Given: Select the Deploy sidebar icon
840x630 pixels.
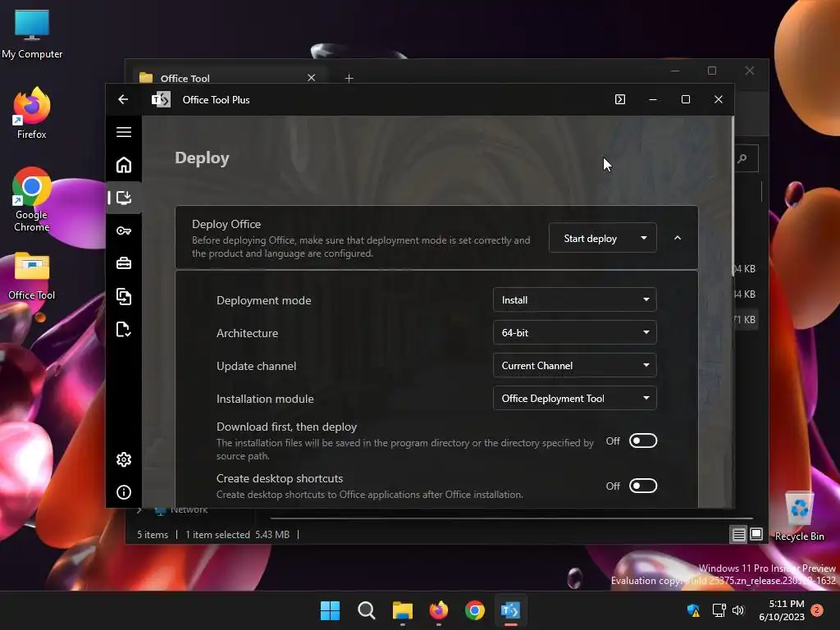Looking at the screenshot, I should coord(124,198).
